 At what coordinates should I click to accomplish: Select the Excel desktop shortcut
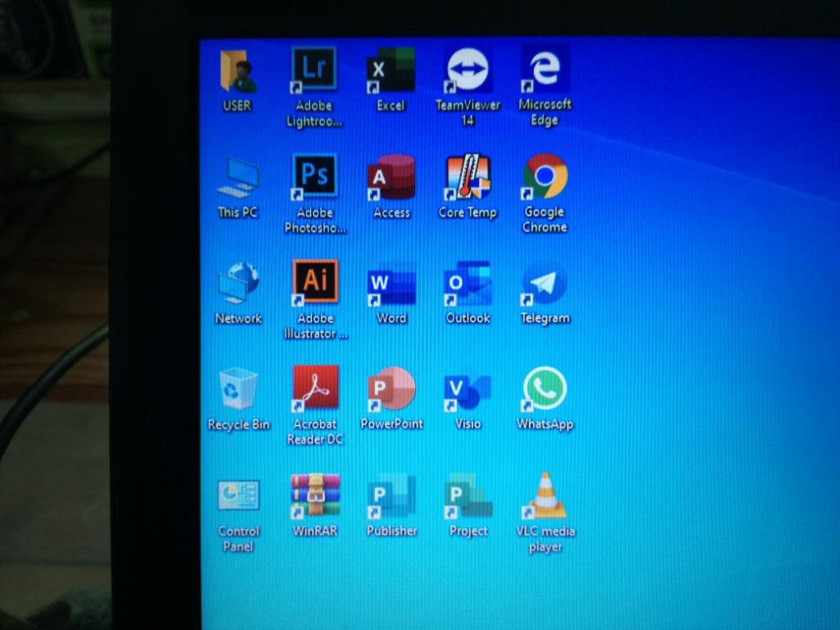click(390, 71)
